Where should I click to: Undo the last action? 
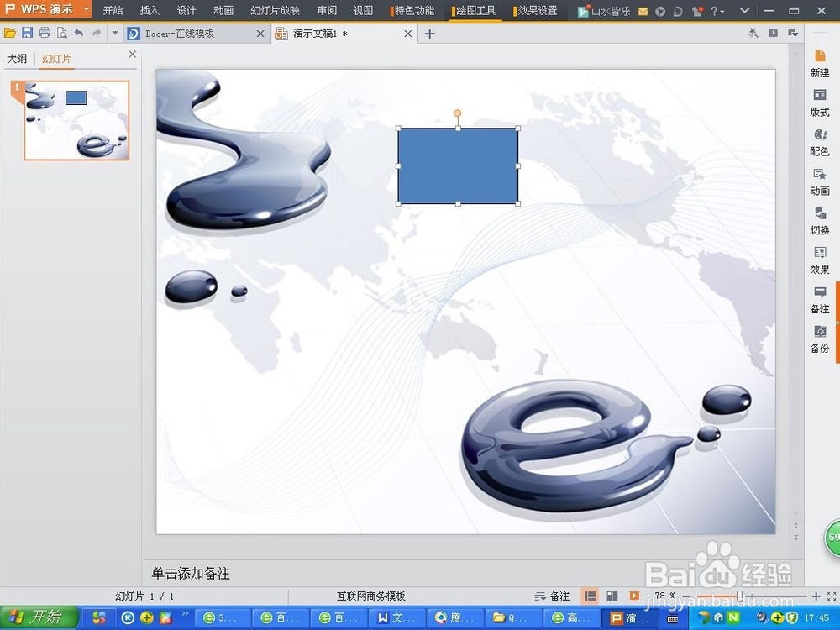click(x=79, y=34)
